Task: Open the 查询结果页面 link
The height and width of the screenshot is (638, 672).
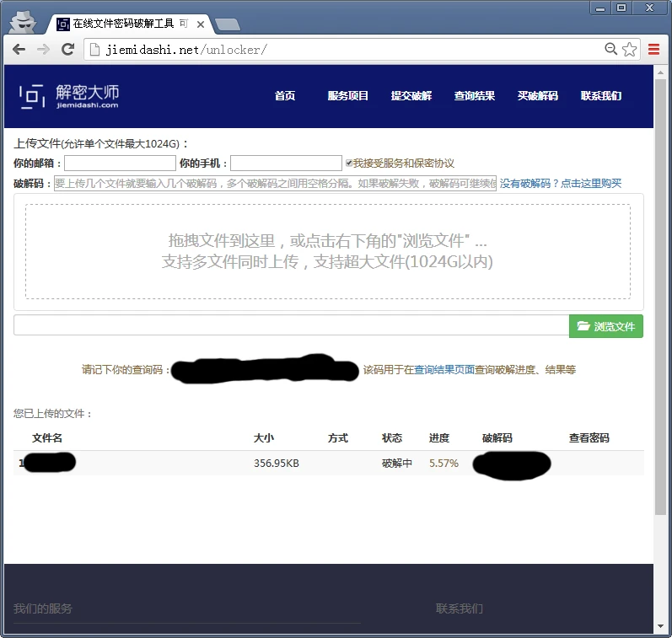Action: 444,370
